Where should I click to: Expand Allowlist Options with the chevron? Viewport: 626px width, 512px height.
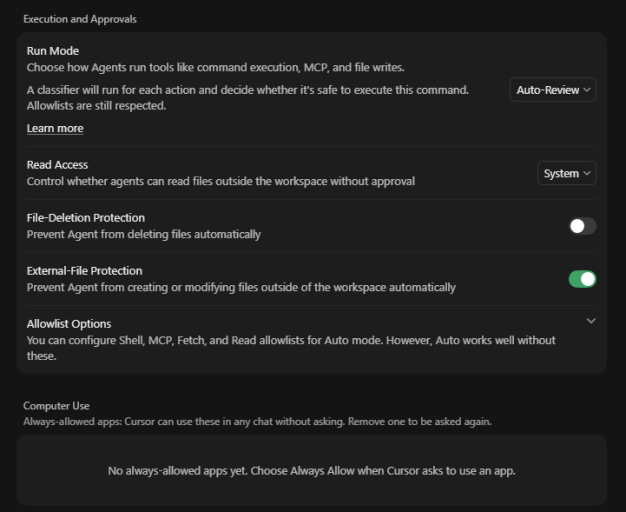[x=591, y=321]
